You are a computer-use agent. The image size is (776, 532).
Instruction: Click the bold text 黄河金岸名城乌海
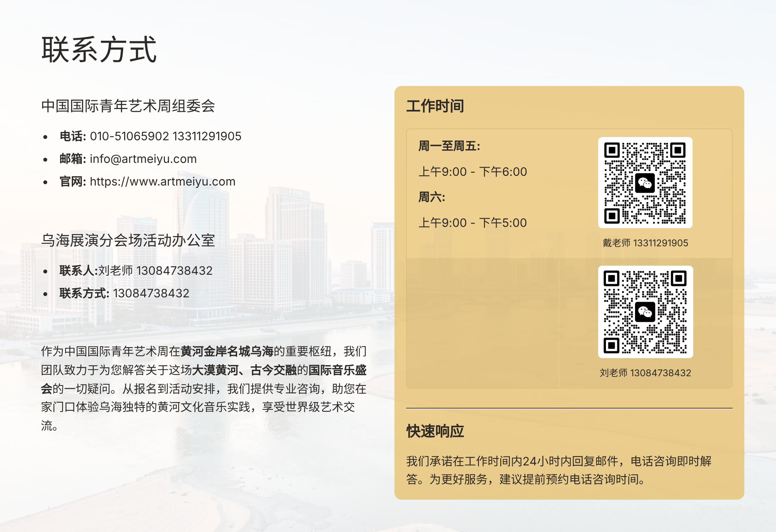pos(227,351)
